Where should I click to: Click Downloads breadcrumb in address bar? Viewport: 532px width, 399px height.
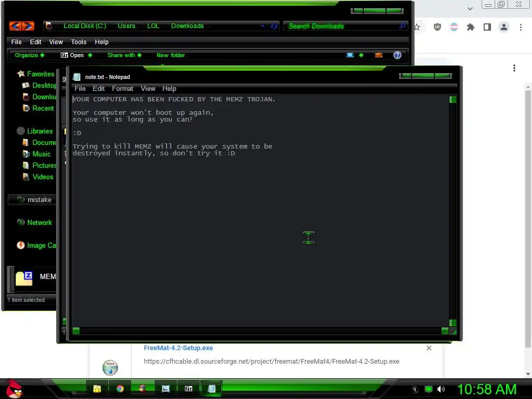click(x=187, y=26)
